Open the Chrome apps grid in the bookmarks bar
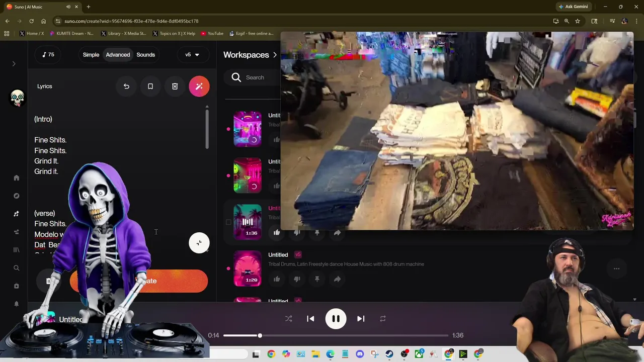Image resolution: width=644 pixels, height=362 pixels. tap(7, 34)
